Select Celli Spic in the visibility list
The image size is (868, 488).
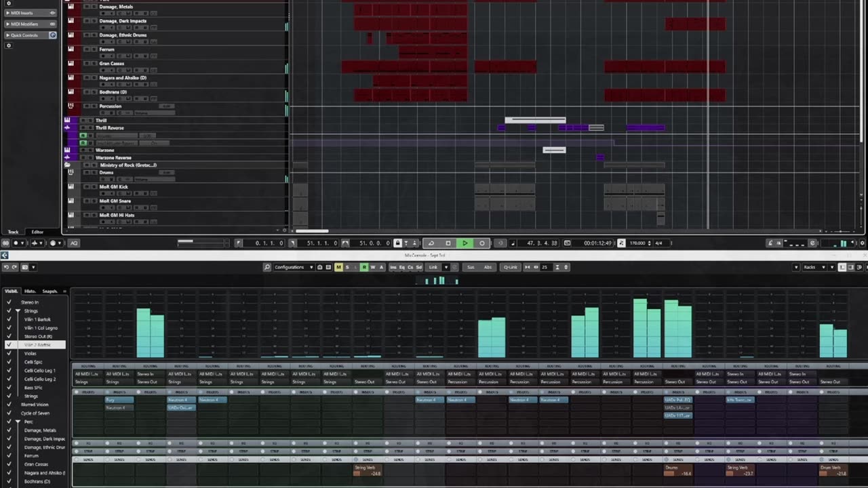coord(33,362)
